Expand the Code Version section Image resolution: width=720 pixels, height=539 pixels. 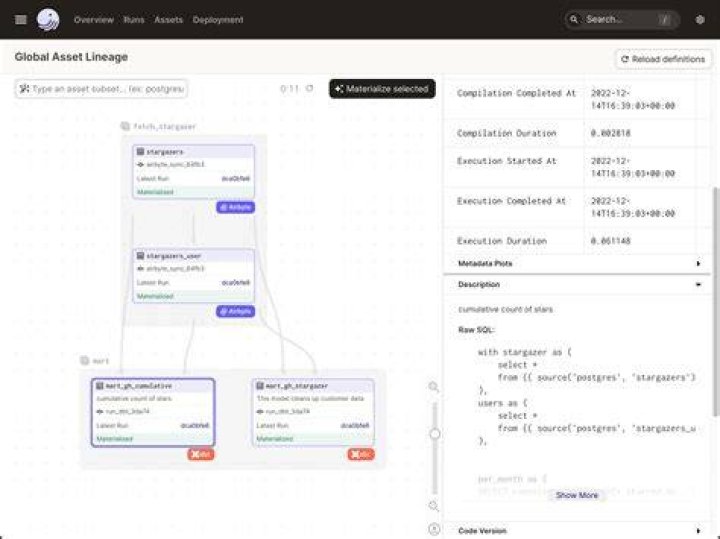577,531
